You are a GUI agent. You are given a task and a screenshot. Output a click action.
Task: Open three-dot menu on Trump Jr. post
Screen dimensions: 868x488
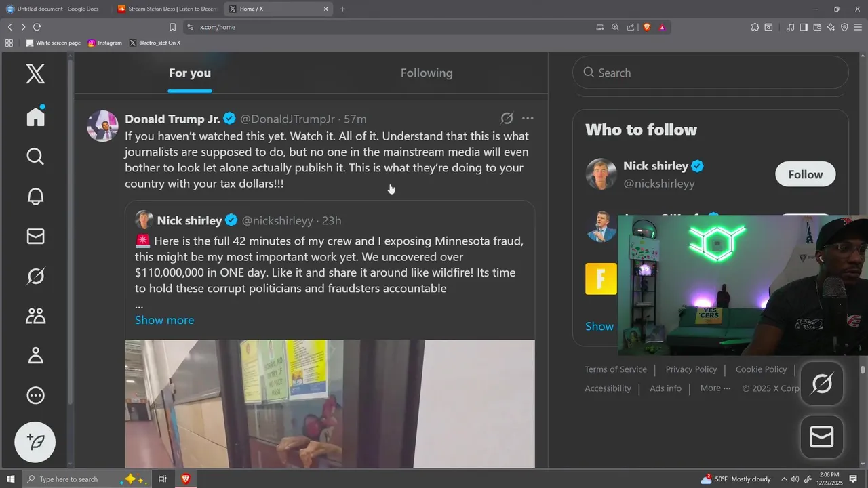528,118
